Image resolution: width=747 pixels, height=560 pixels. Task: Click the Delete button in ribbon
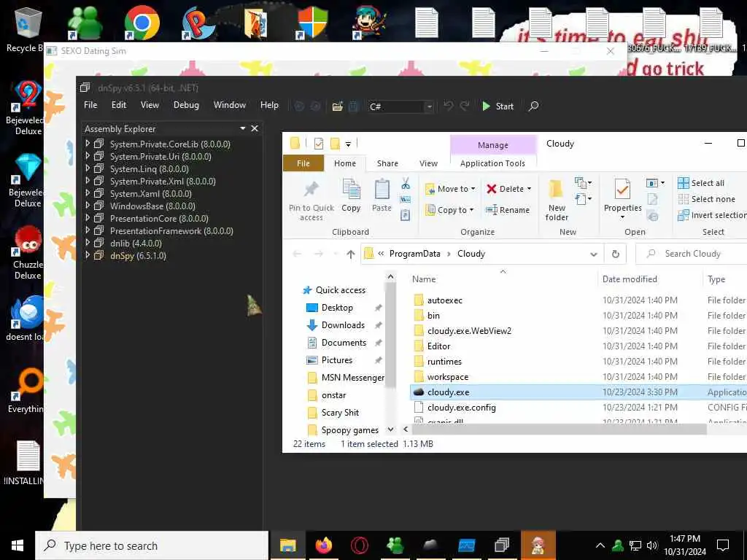point(508,189)
